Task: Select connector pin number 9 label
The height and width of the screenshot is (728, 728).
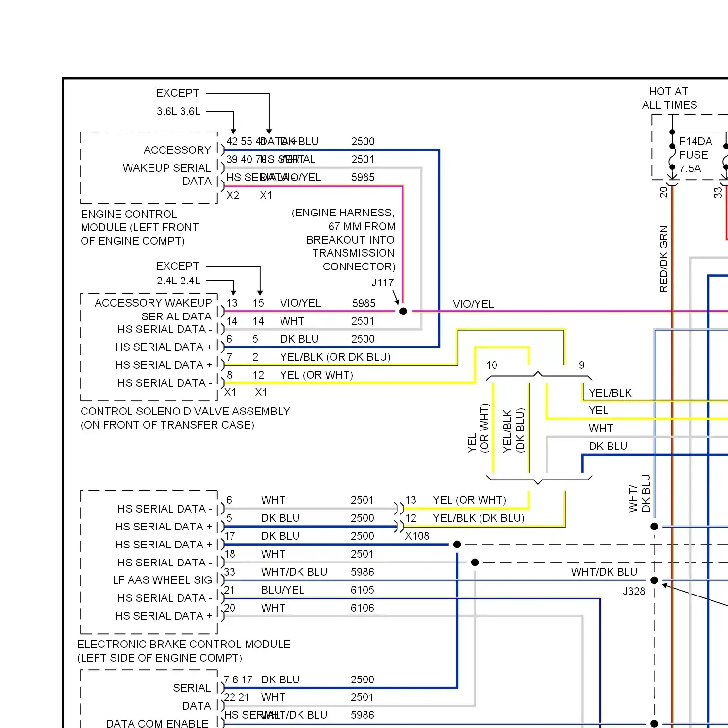Action: click(581, 365)
